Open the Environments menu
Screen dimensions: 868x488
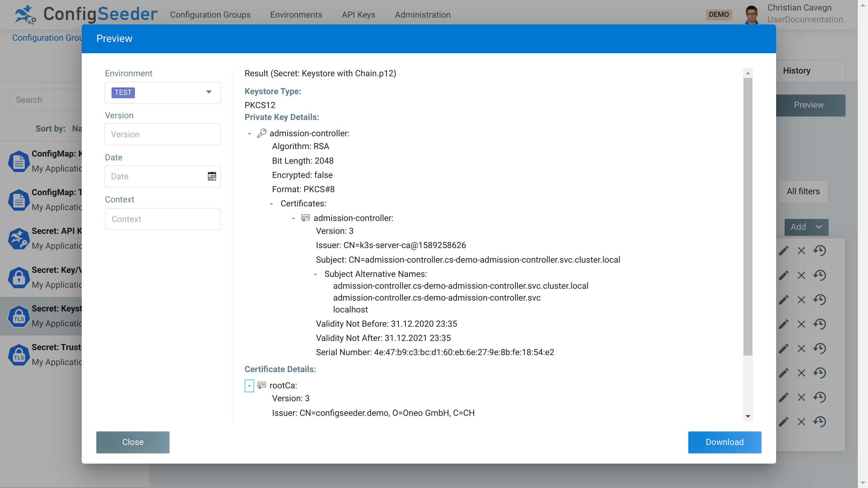point(296,15)
